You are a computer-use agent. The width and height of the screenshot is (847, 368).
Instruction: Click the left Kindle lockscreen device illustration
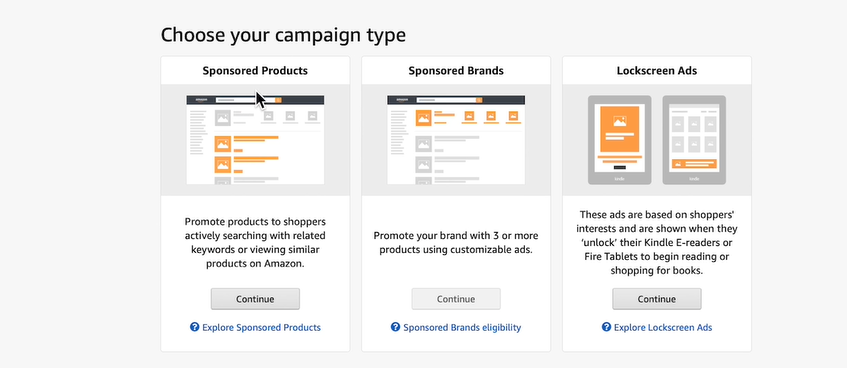620,140
